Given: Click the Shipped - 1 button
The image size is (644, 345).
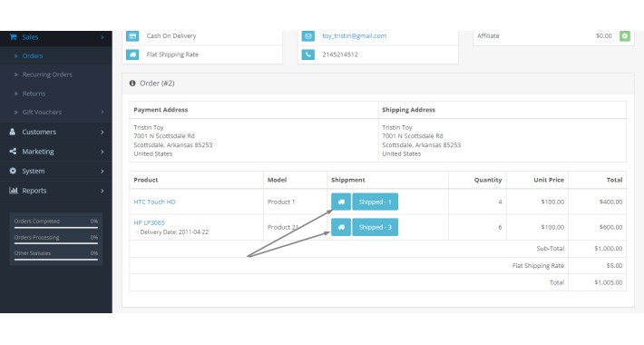Looking at the screenshot, I should pyautogui.click(x=375, y=202).
